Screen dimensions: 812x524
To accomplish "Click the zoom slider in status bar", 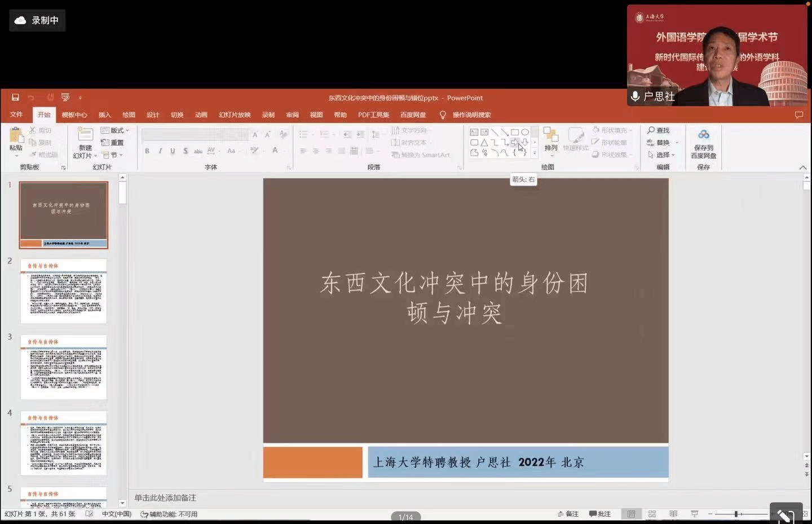I will point(736,514).
